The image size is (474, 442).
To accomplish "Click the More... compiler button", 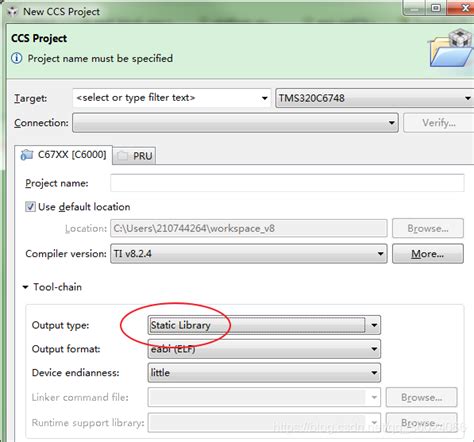I will point(428,254).
